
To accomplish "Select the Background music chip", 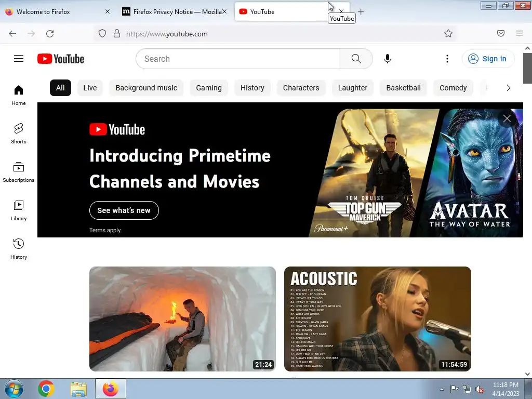I will pyautogui.click(x=146, y=88).
